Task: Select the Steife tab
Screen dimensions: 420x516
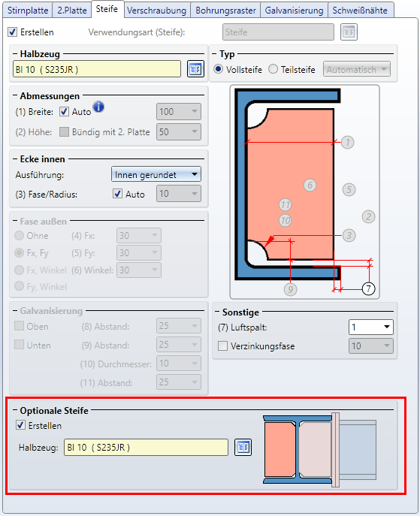Action: pos(107,9)
